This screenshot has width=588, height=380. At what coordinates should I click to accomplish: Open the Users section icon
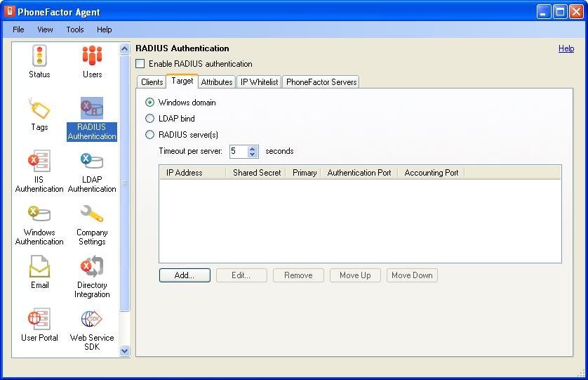click(x=92, y=55)
